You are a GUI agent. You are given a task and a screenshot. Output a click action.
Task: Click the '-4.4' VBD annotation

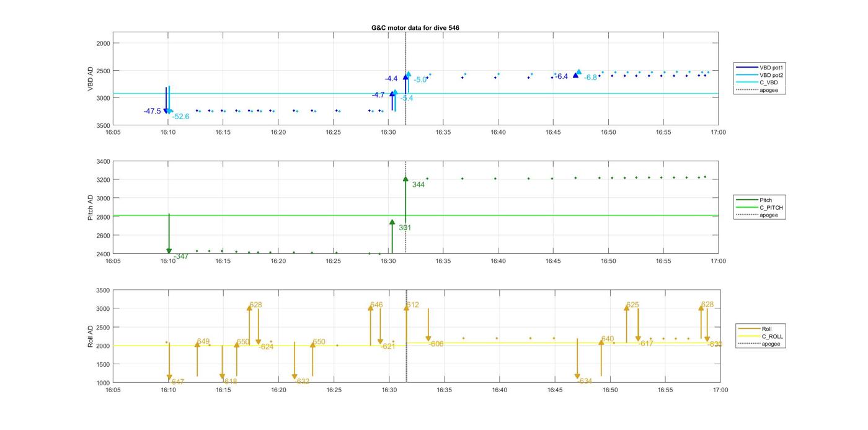point(391,79)
